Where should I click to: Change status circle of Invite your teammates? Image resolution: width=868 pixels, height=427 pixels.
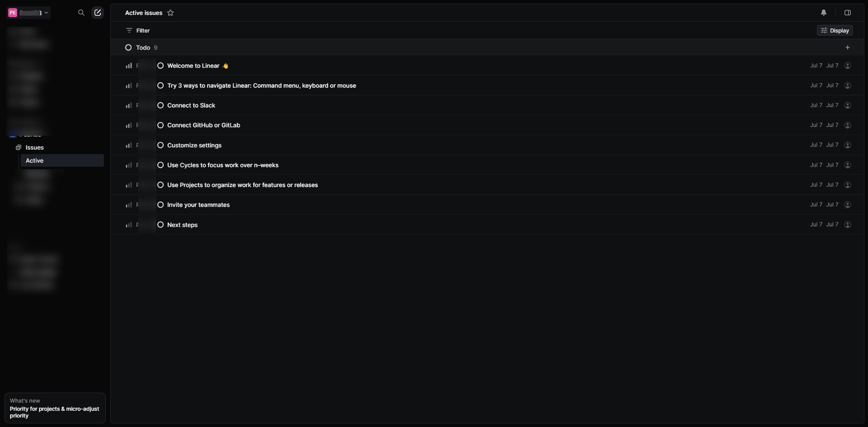coord(160,205)
